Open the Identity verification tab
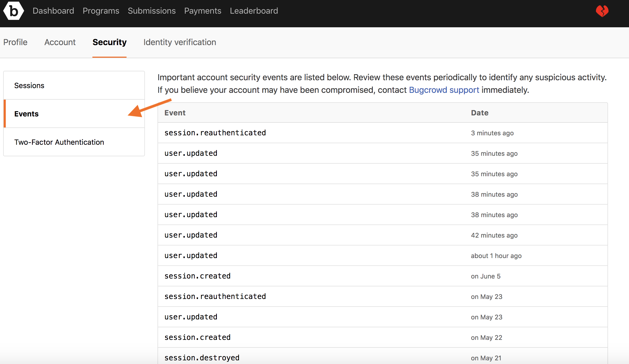The width and height of the screenshot is (629, 364). [180, 42]
